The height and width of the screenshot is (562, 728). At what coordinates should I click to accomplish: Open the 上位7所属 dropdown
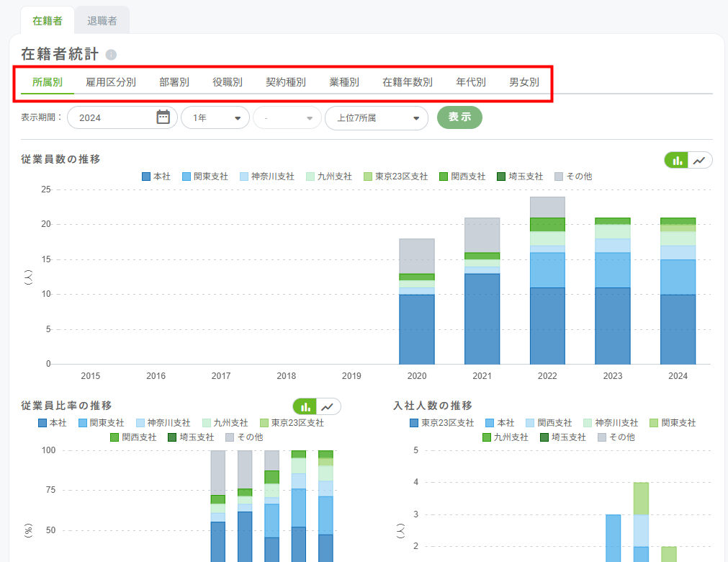(377, 118)
